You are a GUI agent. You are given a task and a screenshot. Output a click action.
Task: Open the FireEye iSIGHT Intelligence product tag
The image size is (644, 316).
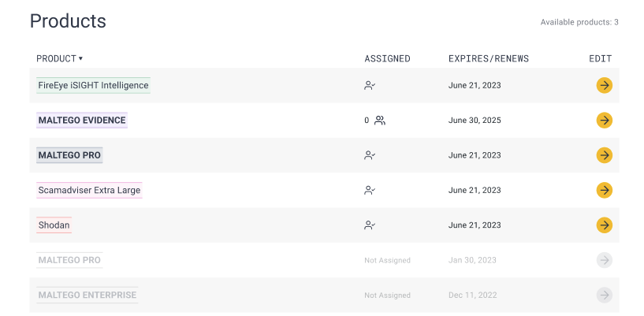(x=93, y=85)
